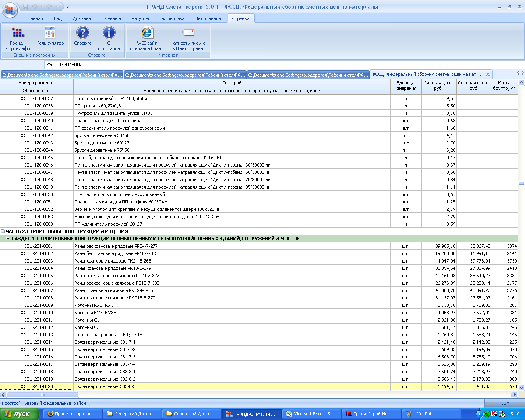This screenshot has width=525, height=420.
Task: Click the horizontal scrollbar thumb
Action: click(x=43, y=395)
